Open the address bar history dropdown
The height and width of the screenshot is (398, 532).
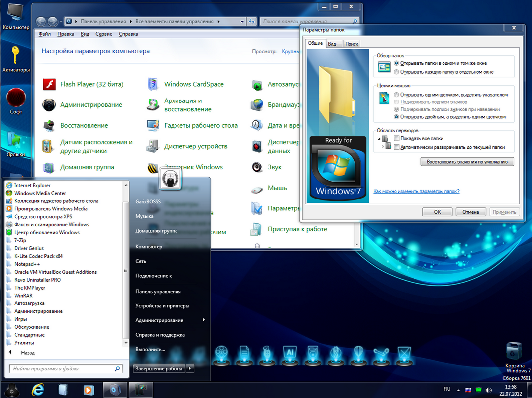point(242,22)
